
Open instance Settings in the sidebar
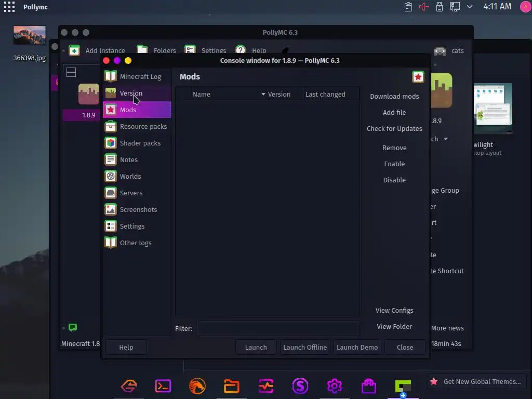pyautogui.click(x=137, y=227)
